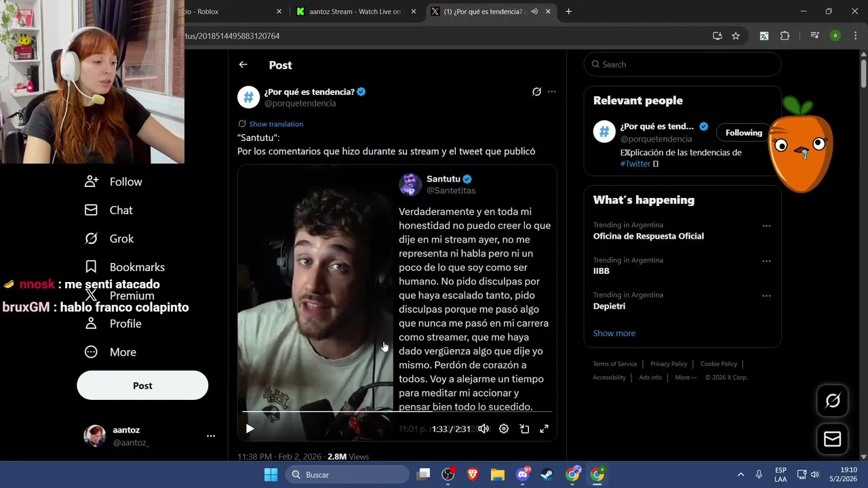868x488 pixels.
Task: Open a new browser tab
Action: tap(568, 12)
